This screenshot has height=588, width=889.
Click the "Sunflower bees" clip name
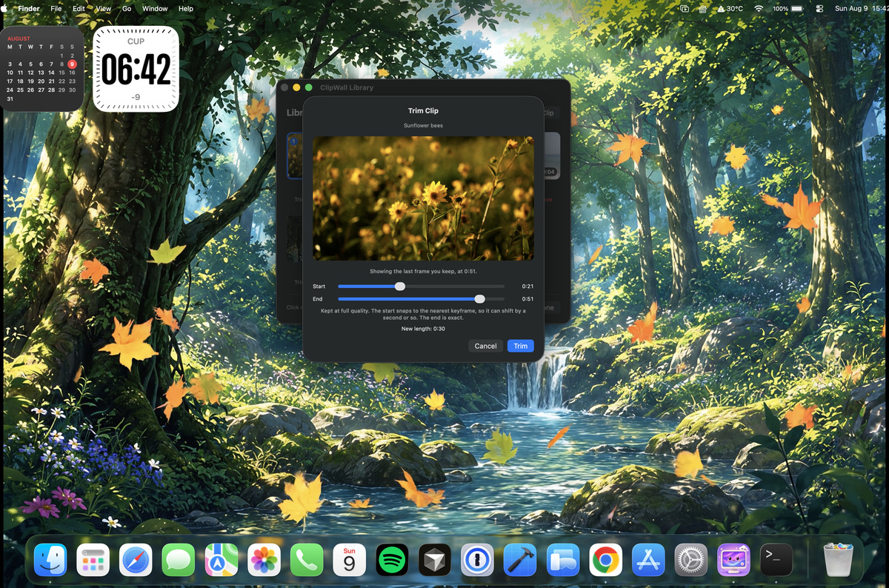(x=423, y=126)
